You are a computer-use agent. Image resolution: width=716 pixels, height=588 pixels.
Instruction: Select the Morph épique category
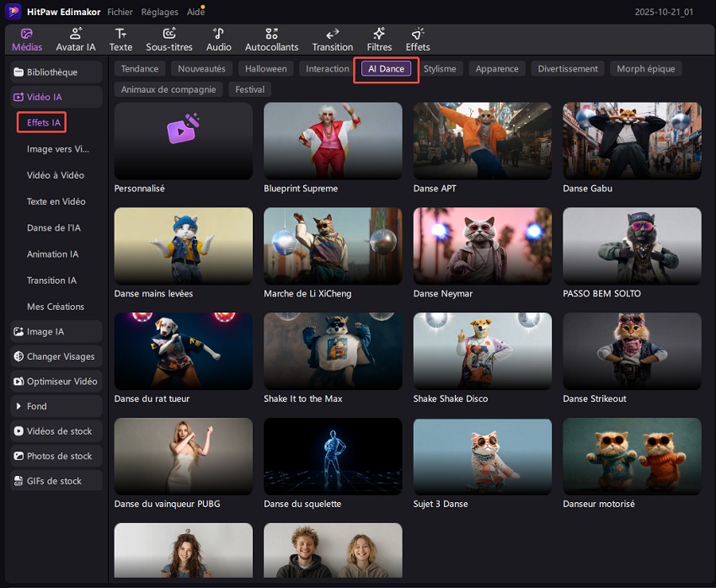(x=645, y=69)
